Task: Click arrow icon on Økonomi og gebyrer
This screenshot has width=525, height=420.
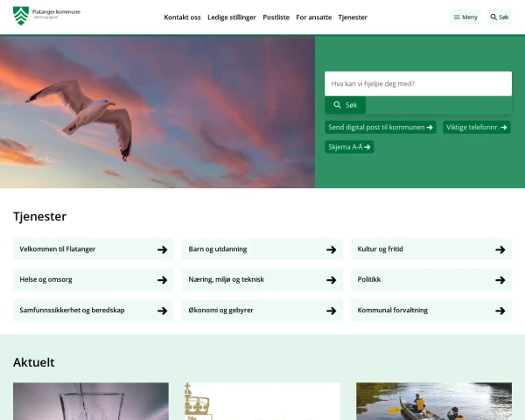Action: tap(331, 311)
